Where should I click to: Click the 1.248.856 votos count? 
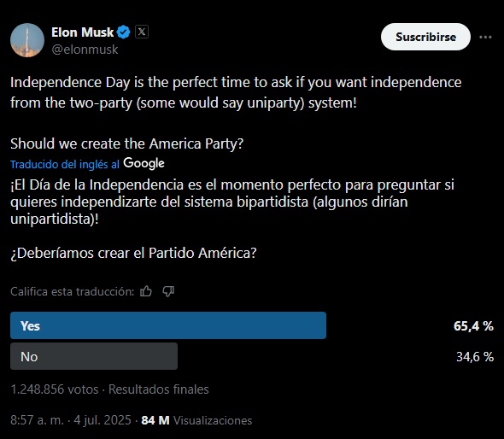tap(55, 389)
